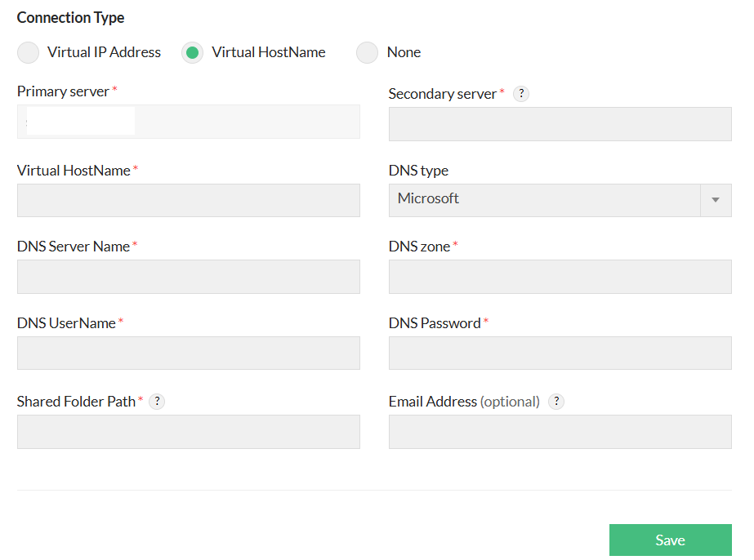Click help icon beside Secondary server
754x560 pixels.
[521, 94]
